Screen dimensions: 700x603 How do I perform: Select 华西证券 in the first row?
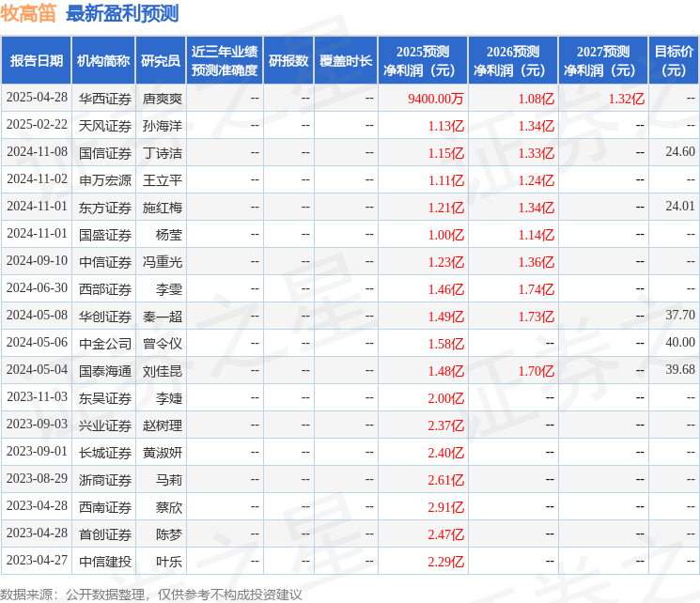[105, 99]
